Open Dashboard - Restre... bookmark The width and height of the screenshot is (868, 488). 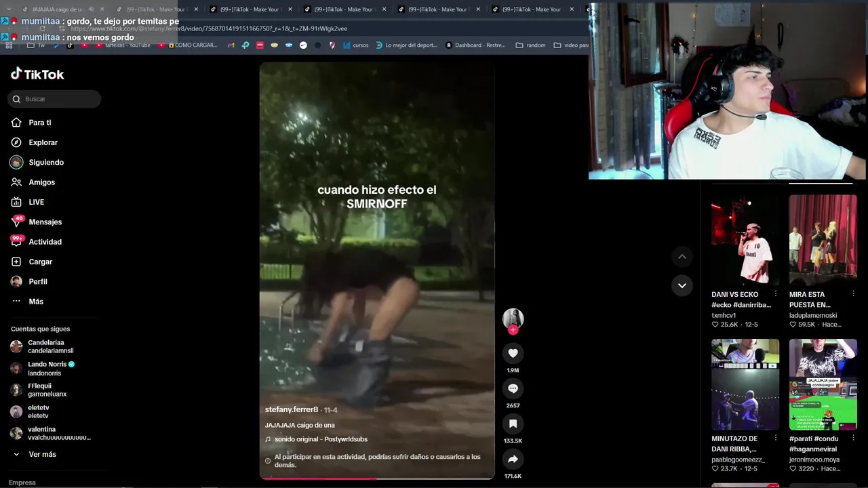[475, 45]
